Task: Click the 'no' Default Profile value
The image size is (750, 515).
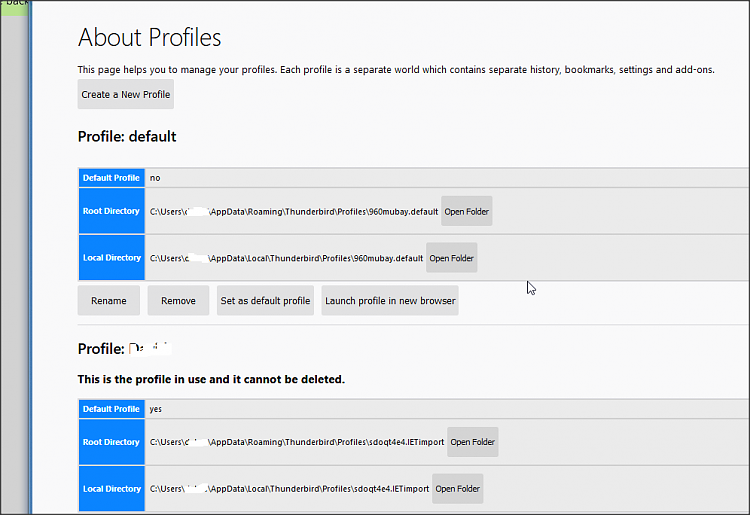Action: [x=155, y=178]
